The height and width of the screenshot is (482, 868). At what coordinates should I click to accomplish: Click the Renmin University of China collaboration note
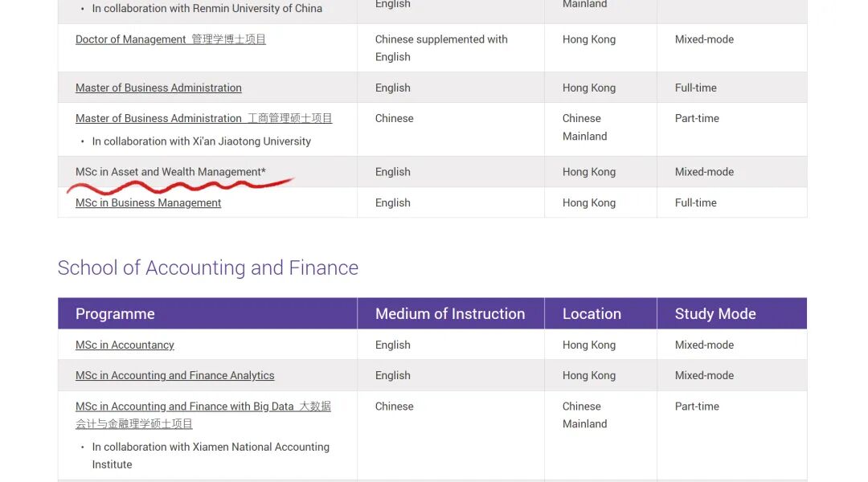[x=207, y=9]
